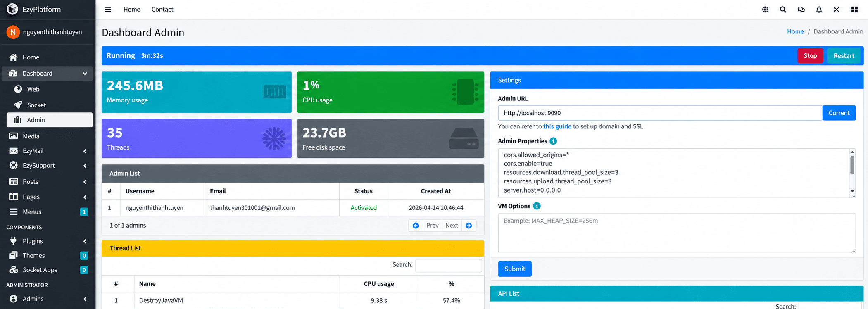Click the Thread List search box
Screen dimensions: 868x309
pos(449,265)
